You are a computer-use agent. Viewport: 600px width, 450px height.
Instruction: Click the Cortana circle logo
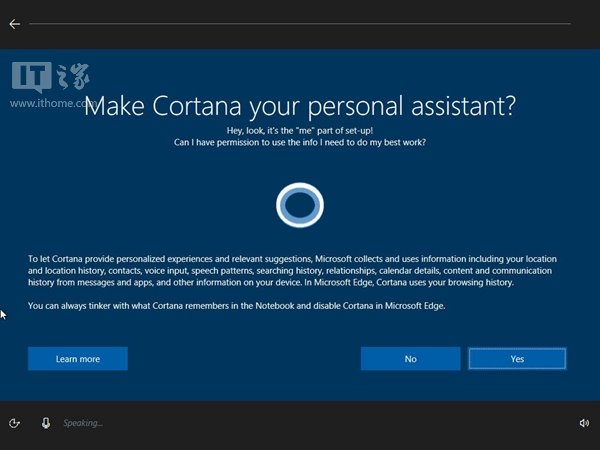click(300, 205)
